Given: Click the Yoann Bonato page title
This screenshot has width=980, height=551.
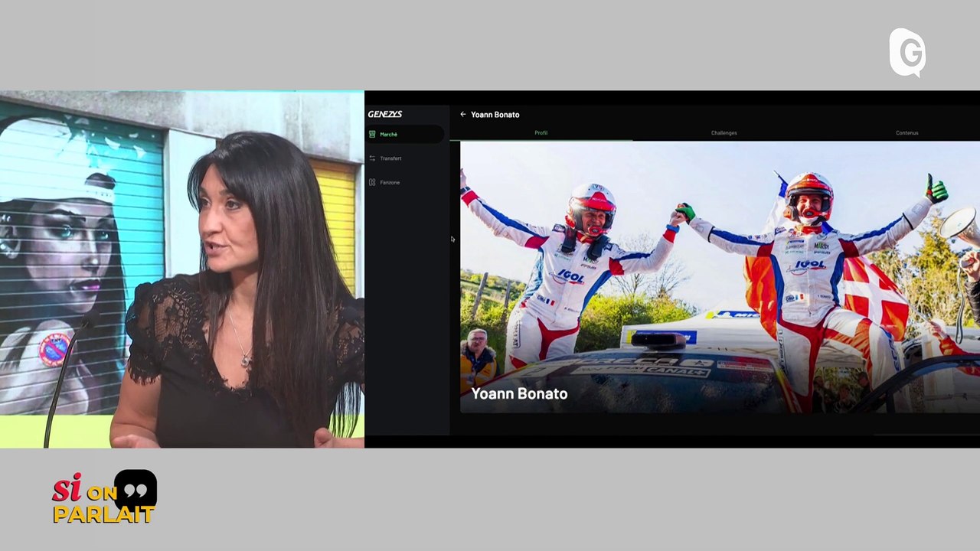Looking at the screenshot, I should (495, 115).
